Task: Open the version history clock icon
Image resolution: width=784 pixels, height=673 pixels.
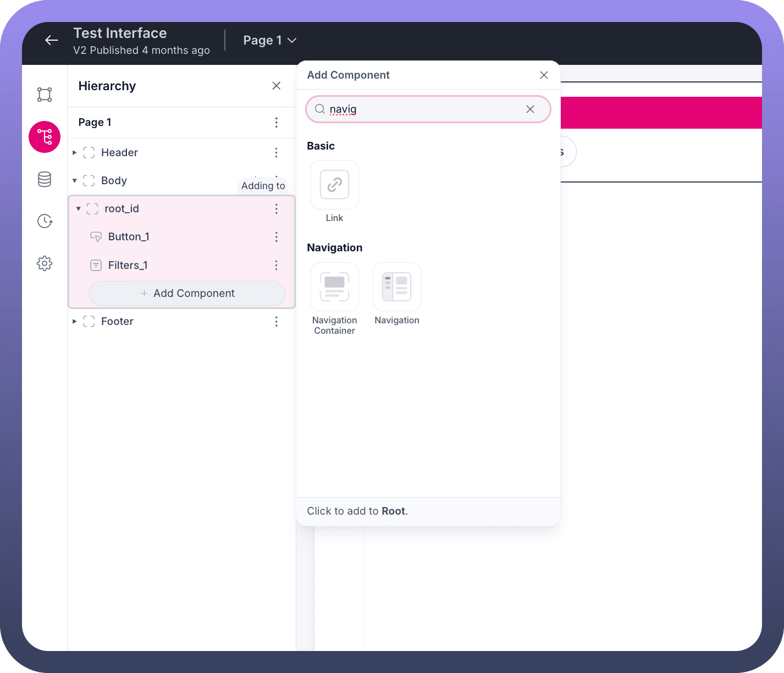Action: click(x=45, y=221)
